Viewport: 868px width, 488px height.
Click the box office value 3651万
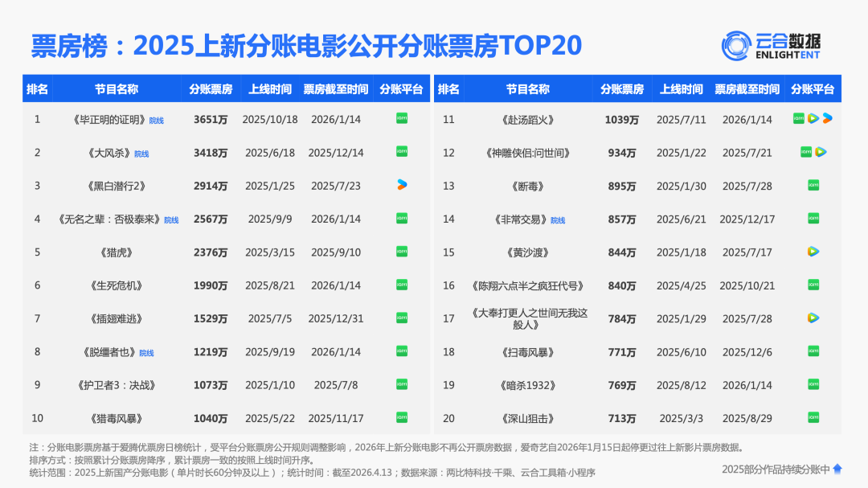pos(211,120)
